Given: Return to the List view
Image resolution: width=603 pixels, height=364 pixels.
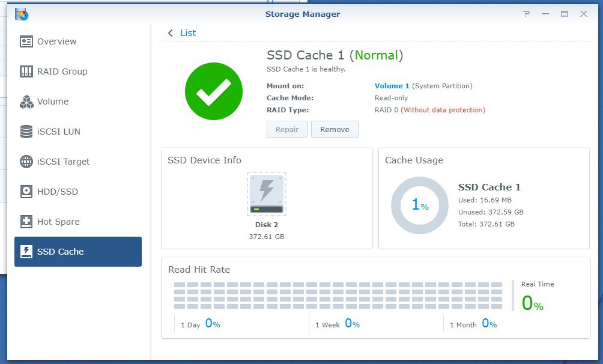Looking at the screenshot, I should click(x=187, y=33).
